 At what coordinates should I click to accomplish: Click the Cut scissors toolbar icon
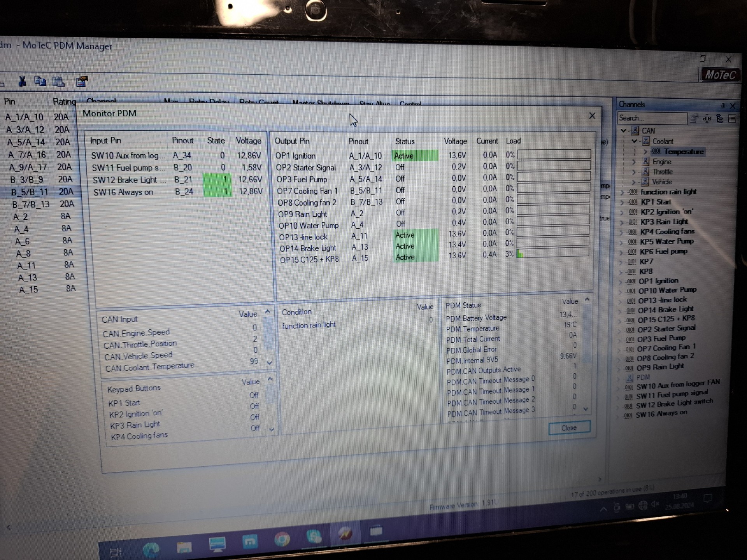click(x=23, y=81)
